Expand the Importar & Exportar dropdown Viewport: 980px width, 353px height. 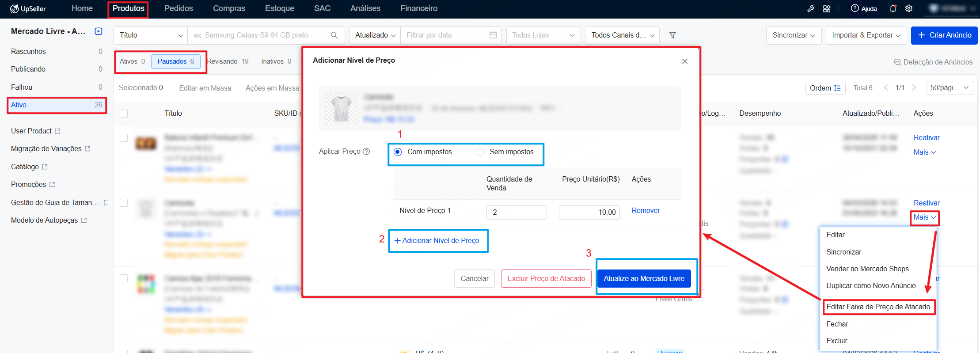click(866, 35)
